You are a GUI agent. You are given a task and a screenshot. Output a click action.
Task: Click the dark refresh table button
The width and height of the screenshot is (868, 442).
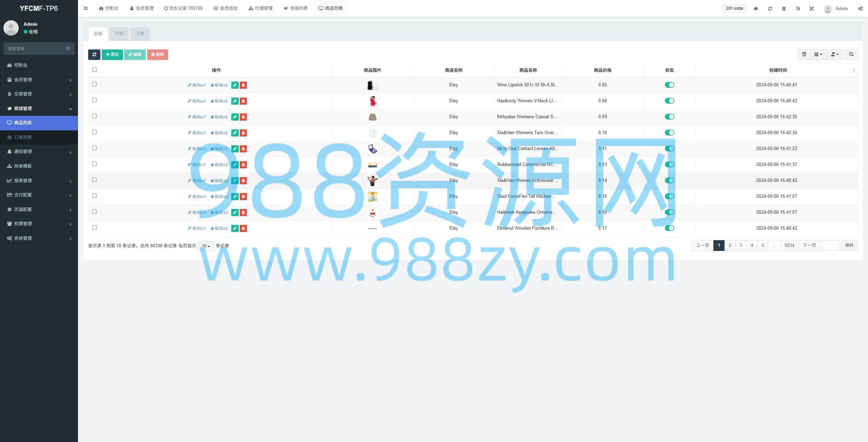(x=94, y=55)
